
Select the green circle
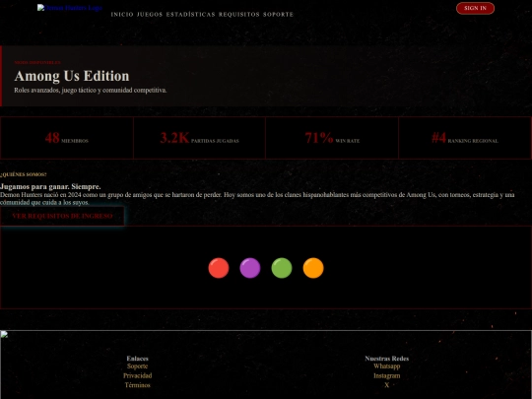282,268
